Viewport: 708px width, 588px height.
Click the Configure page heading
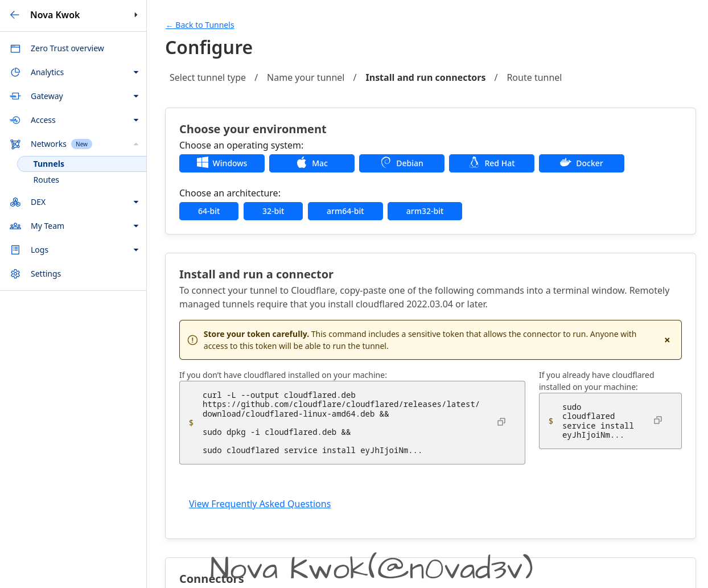pos(209,48)
